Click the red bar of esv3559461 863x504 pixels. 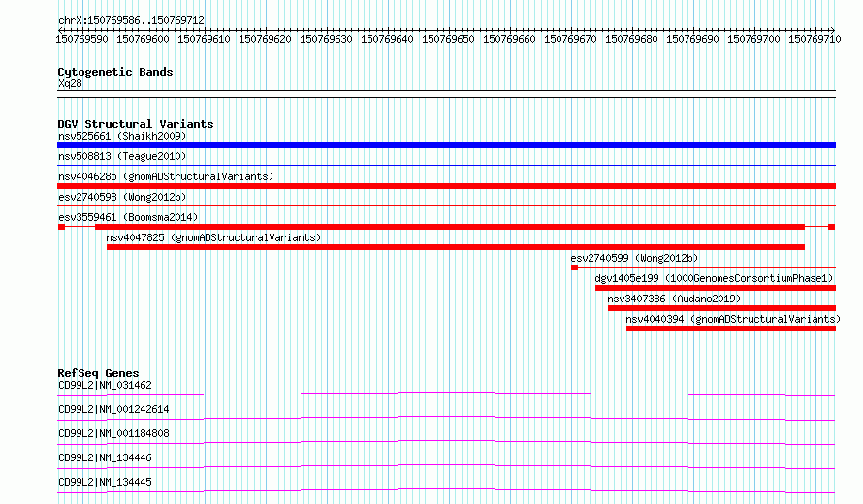coord(450,227)
